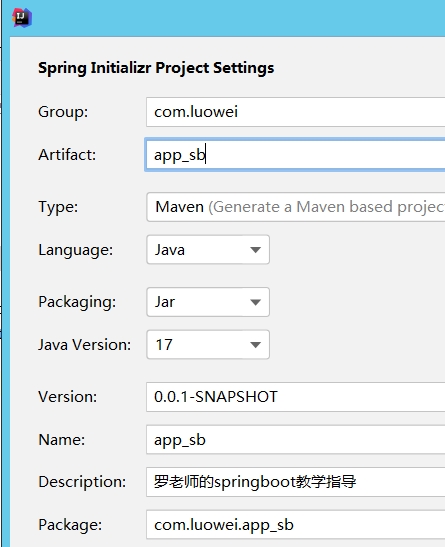Click the IntelliJ IDEA icon in title bar
The height and width of the screenshot is (547, 445).
[x=22, y=17]
